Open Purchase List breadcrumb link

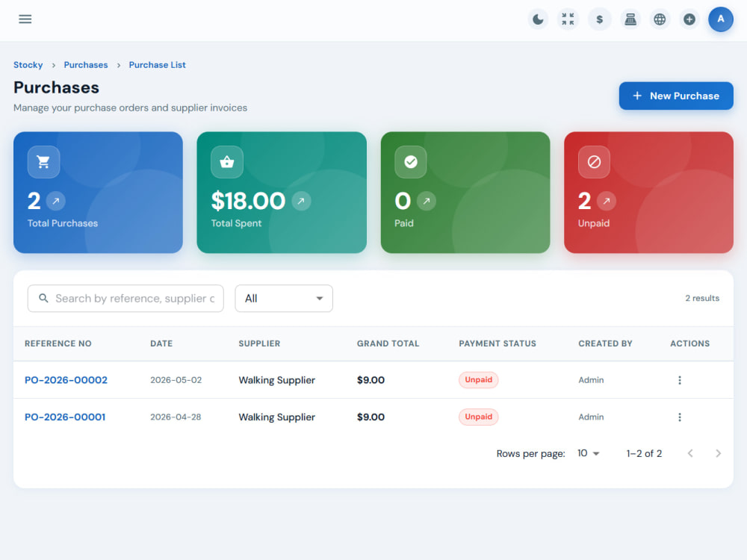(x=157, y=65)
